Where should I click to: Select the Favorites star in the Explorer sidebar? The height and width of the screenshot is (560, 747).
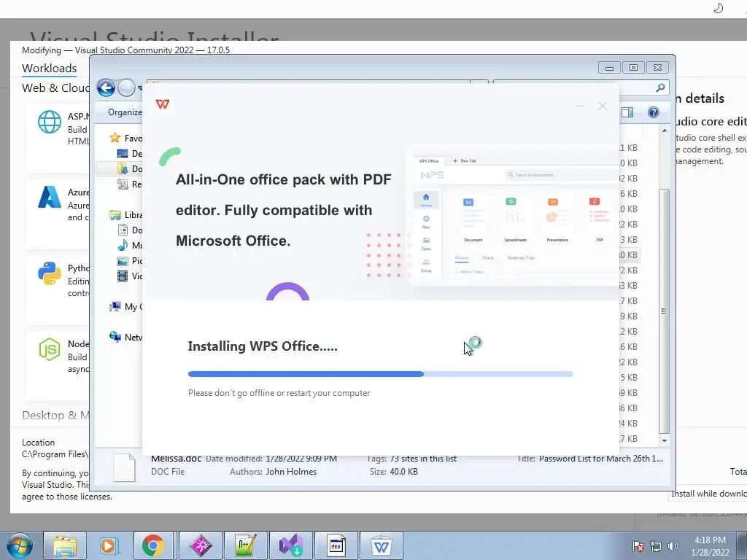[x=115, y=138]
